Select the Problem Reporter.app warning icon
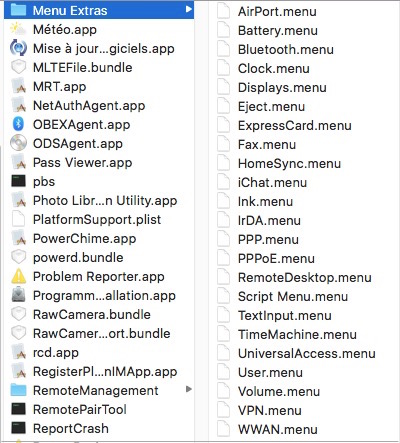 pyautogui.click(x=18, y=276)
